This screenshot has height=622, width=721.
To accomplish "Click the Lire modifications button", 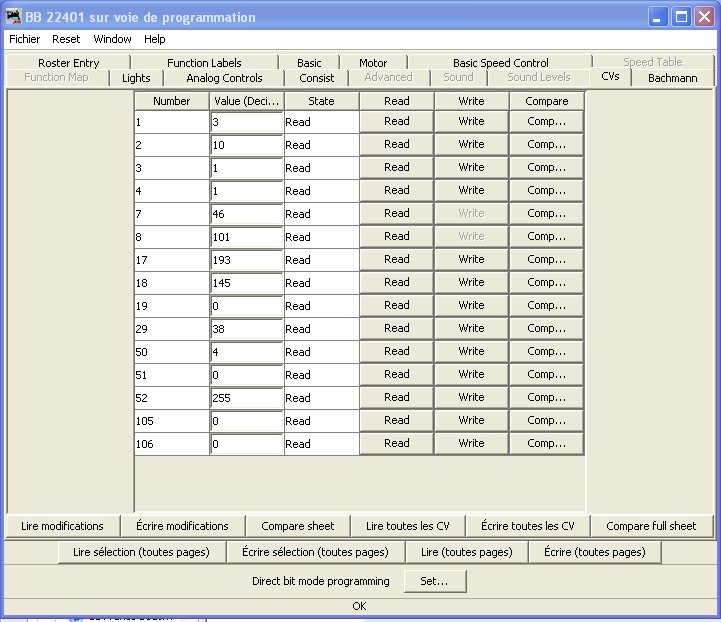I will pos(62,526).
